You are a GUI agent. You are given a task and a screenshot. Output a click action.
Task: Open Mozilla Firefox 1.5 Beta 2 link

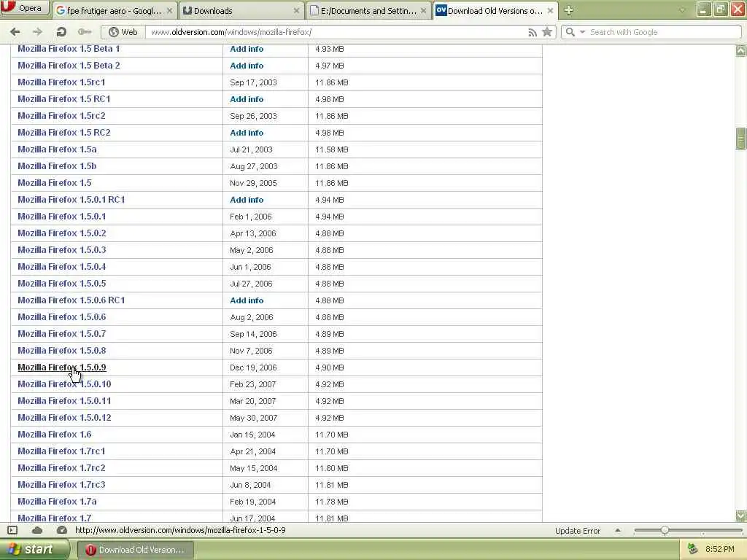click(69, 65)
